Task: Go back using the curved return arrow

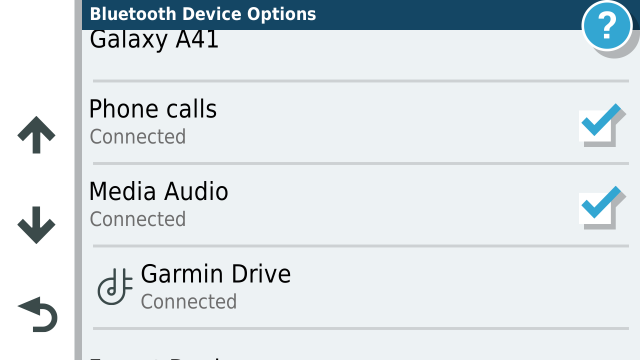Action: pyautogui.click(x=38, y=314)
